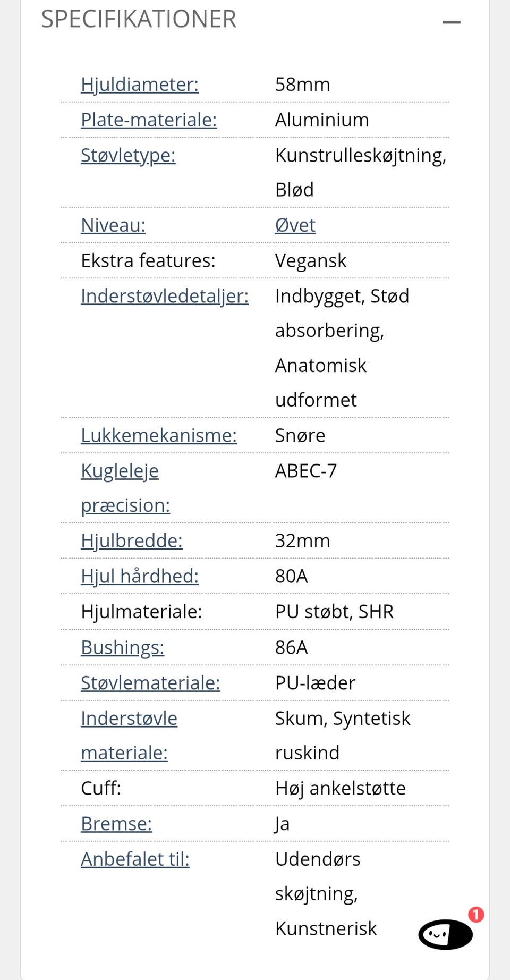
Task: Click the SPECIFIKATIONER section heading
Action: tap(139, 19)
